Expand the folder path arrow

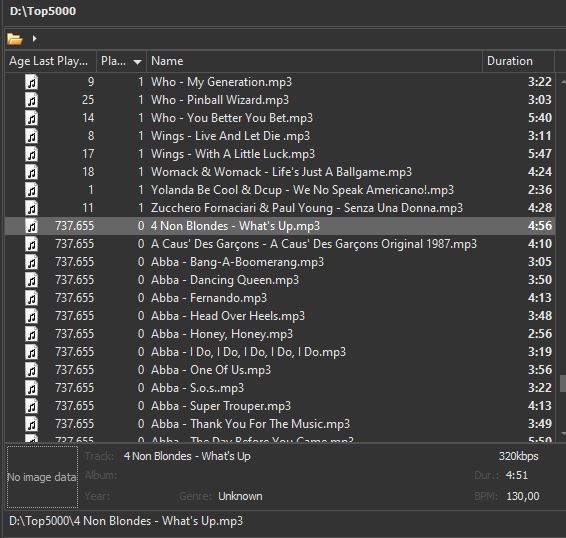34,38
